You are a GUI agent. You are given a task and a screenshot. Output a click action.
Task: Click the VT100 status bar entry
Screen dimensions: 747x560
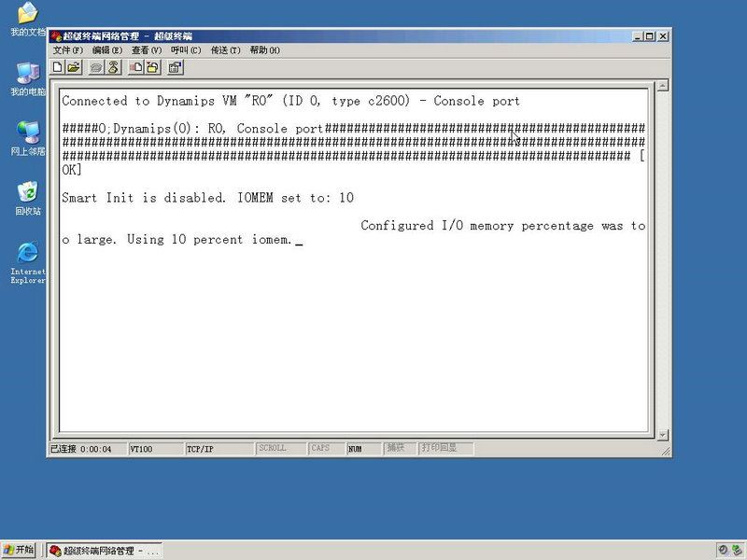[155, 449]
